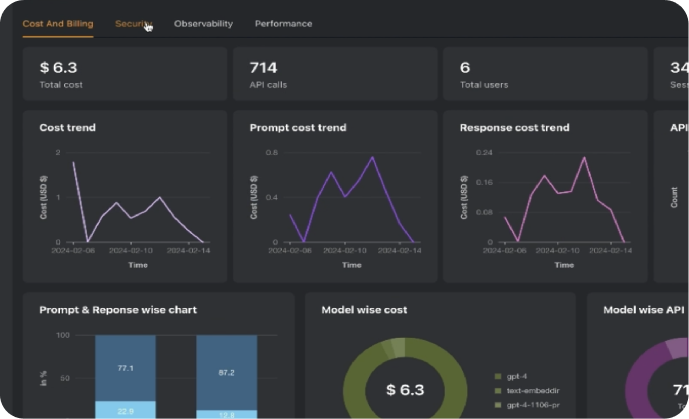The height and width of the screenshot is (419, 689).
Task: Open the Performance tab
Action: coord(283,24)
